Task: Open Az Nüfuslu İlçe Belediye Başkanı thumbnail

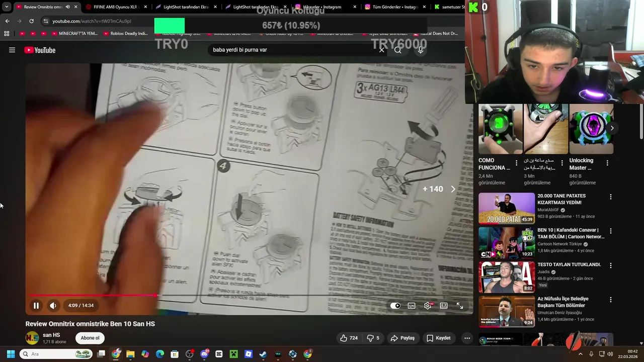Action: [x=507, y=311]
